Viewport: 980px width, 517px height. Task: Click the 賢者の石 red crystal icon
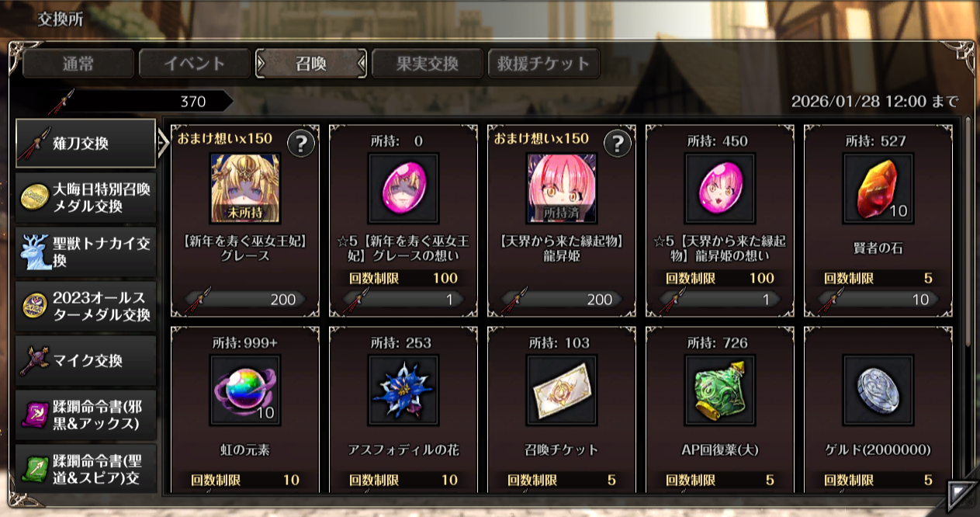click(878, 189)
